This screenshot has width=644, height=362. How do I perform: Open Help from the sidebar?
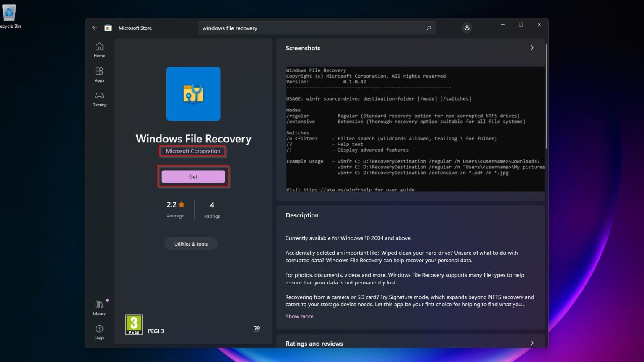99,331
